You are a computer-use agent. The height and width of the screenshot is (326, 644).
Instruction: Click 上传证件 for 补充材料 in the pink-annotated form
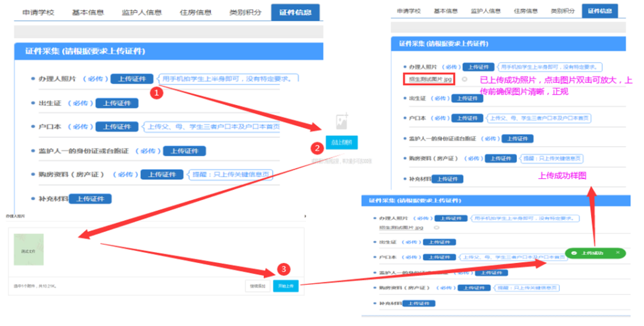point(447,179)
